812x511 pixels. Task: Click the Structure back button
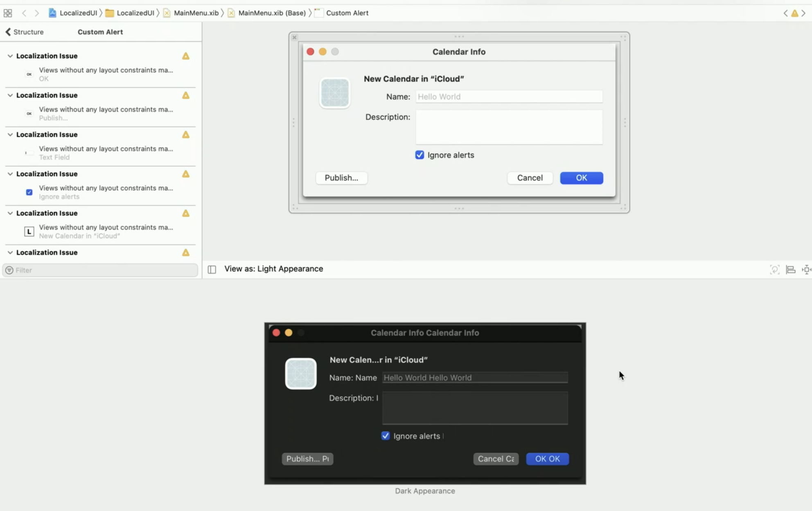25,32
